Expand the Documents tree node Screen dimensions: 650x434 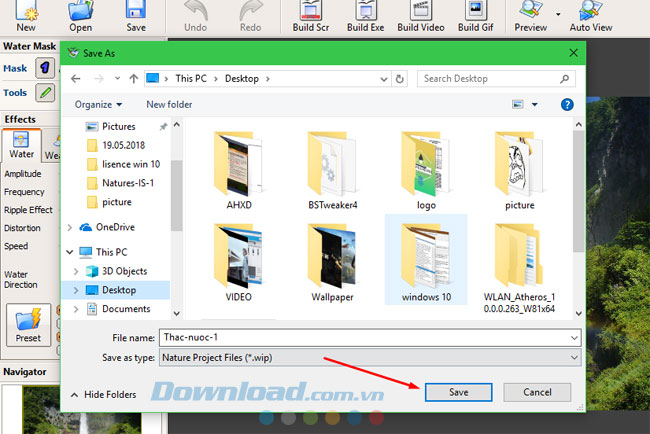pyautogui.click(x=76, y=309)
